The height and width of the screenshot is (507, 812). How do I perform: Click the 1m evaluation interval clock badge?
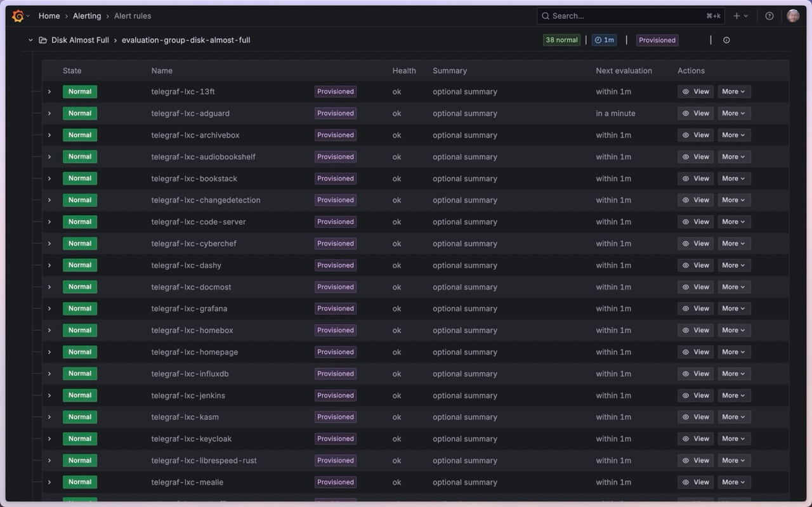[604, 40]
